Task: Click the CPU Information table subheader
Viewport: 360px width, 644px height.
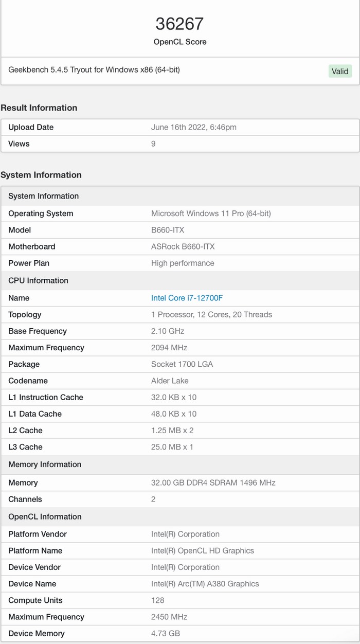Action: 38,280
